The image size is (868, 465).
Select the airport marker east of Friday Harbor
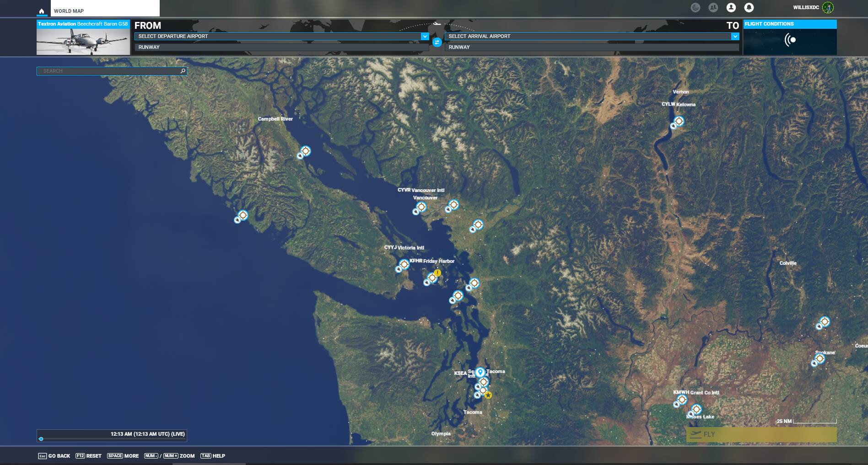click(474, 283)
